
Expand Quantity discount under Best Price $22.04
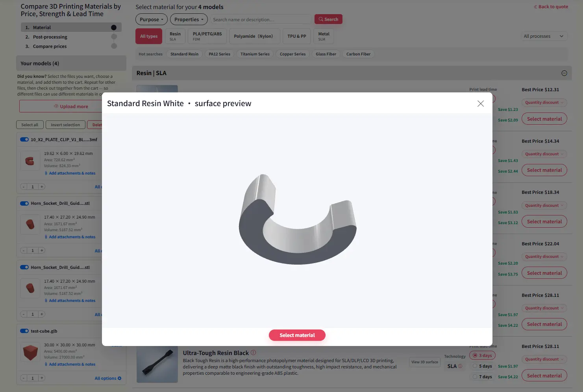point(544,257)
